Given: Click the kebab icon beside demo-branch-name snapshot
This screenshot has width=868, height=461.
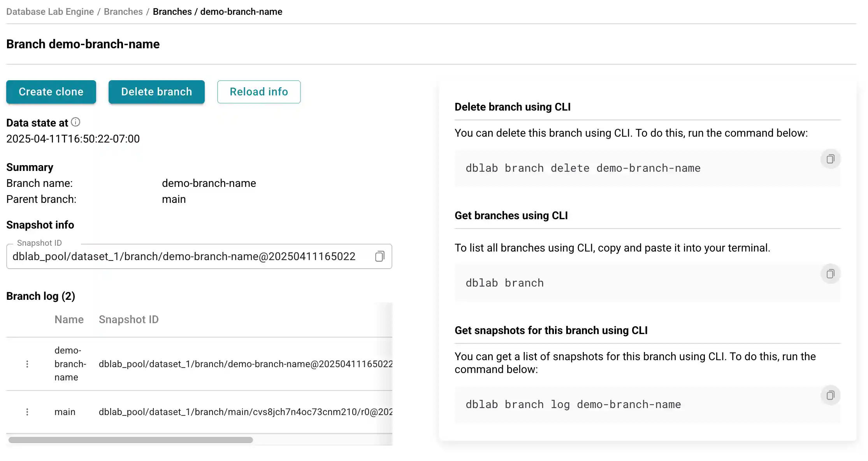Looking at the screenshot, I should pyautogui.click(x=27, y=364).
